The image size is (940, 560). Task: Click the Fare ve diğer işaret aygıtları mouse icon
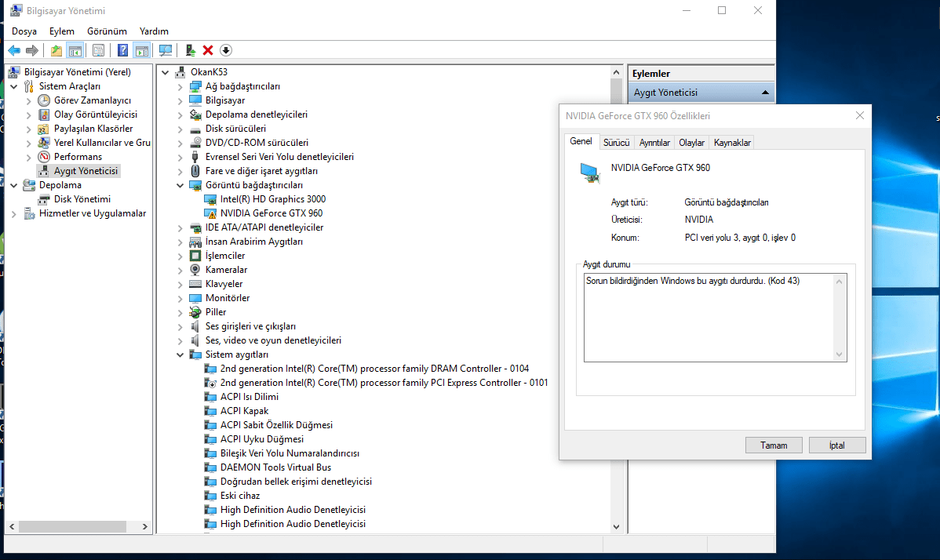(195, 171)
